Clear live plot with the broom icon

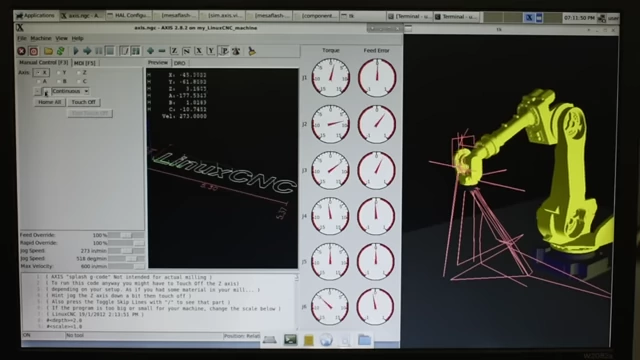pos(252,51)
